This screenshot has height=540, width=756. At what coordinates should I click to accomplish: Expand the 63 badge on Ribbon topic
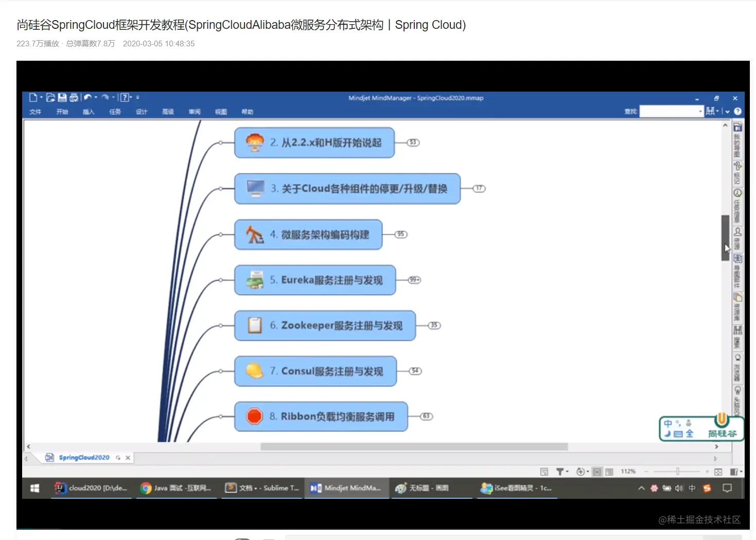(x=427, y=416)
